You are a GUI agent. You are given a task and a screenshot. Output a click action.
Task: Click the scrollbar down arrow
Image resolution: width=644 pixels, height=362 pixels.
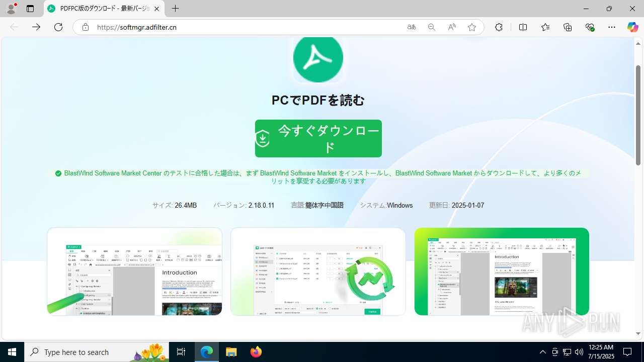638,334
